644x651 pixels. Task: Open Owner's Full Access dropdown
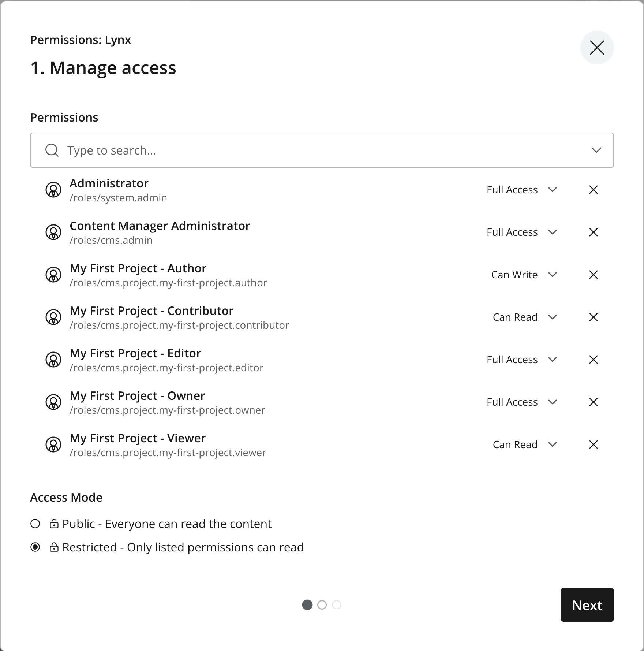pos(522,402)
